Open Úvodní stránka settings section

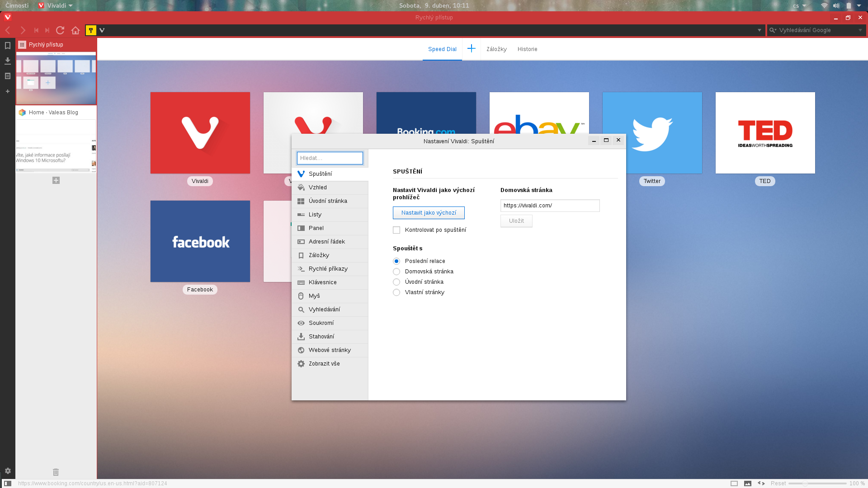click(x=330, y=201)
